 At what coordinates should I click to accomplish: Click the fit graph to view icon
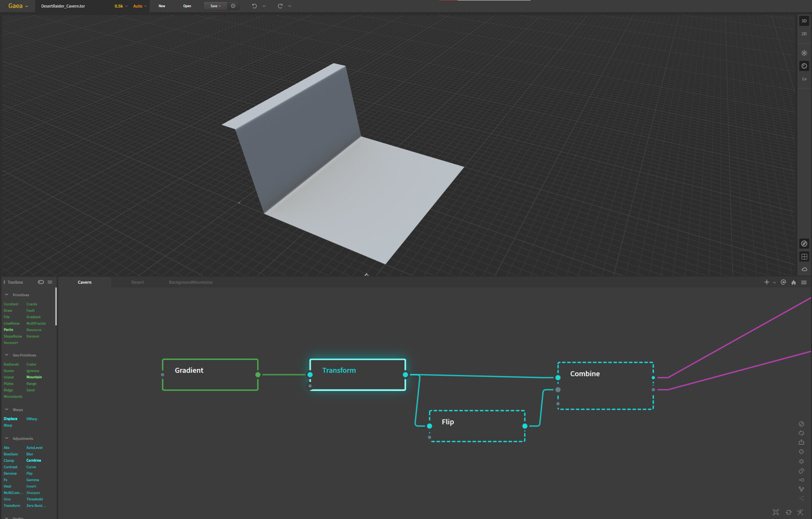(x=776, y=512)
